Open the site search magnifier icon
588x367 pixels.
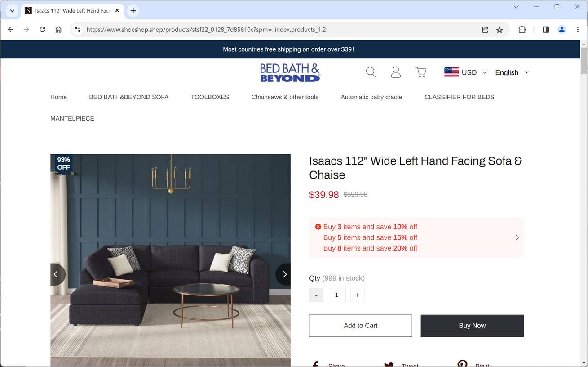pos(371,72)
